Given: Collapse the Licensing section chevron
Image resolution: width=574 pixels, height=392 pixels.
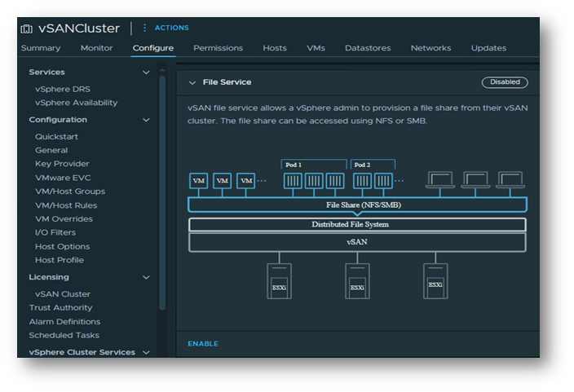Looking at the screenshot, I should (146, 277).
